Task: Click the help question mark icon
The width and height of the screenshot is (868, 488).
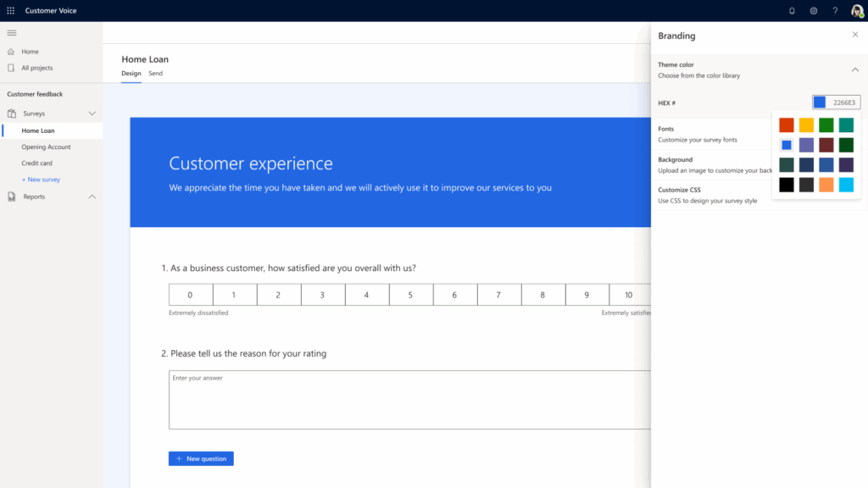Action: click(x=835, y=11)
